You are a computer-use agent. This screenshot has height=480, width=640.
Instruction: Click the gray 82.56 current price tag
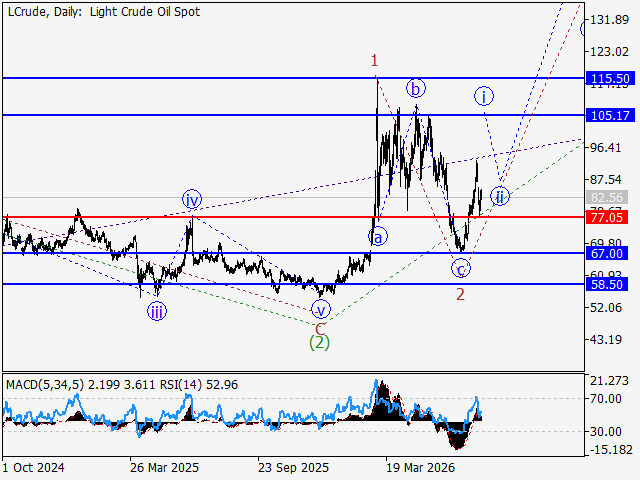point(607,197)
